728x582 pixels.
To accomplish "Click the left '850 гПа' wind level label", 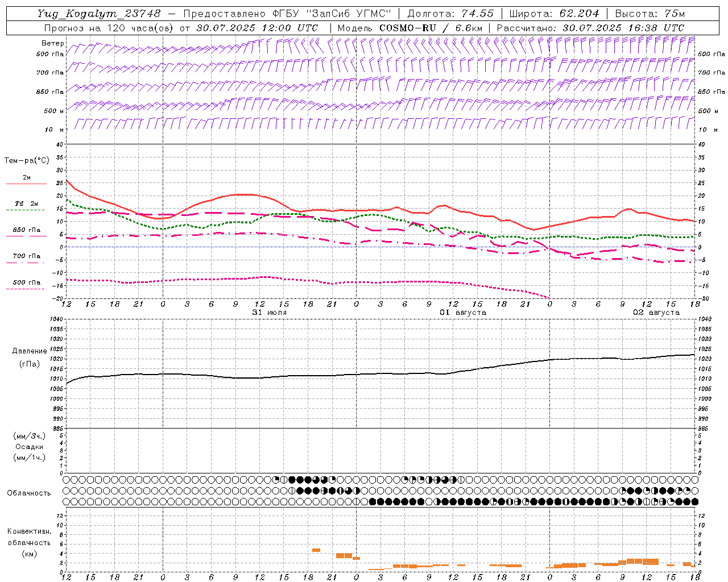I will pos(50,92).
